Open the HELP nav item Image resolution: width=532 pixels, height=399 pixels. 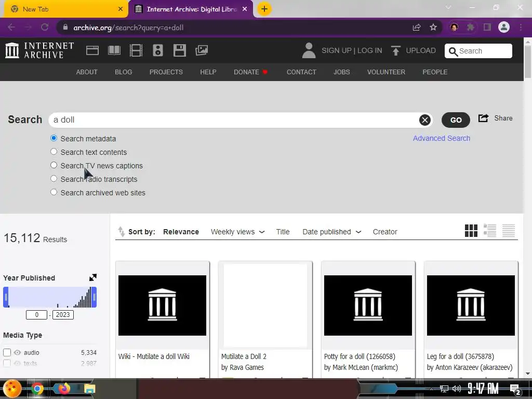(208, 72)
